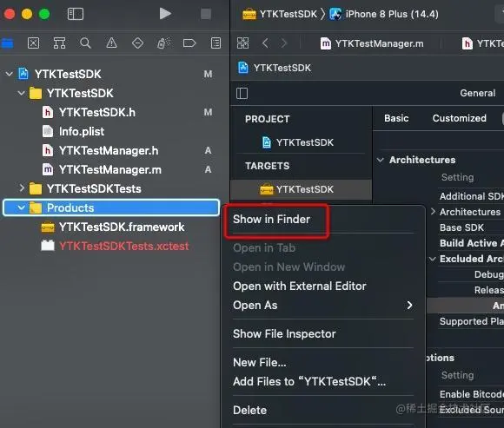
Task: Select YTKTestSDK.h in the navigator
Action: point(96,112)
